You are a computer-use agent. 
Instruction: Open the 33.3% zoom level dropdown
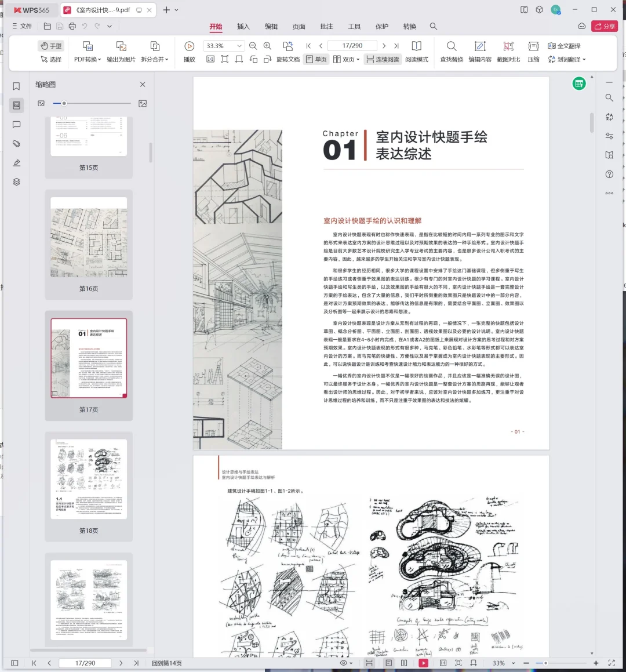239,46
